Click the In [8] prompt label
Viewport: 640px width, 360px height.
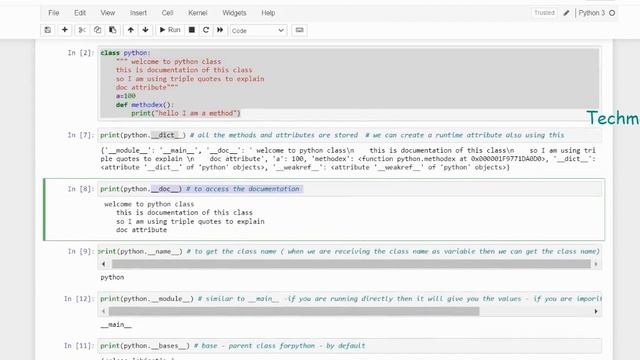tap(81, 189)
